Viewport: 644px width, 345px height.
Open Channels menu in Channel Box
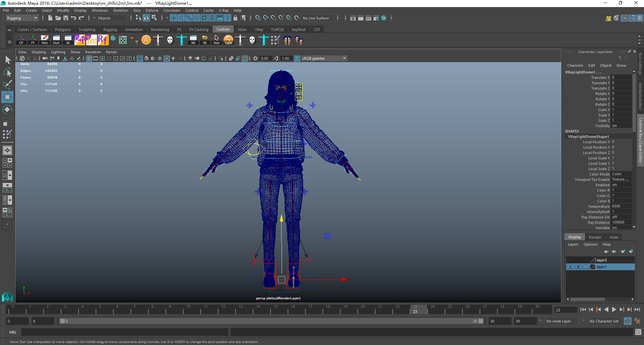pos(575,65)
